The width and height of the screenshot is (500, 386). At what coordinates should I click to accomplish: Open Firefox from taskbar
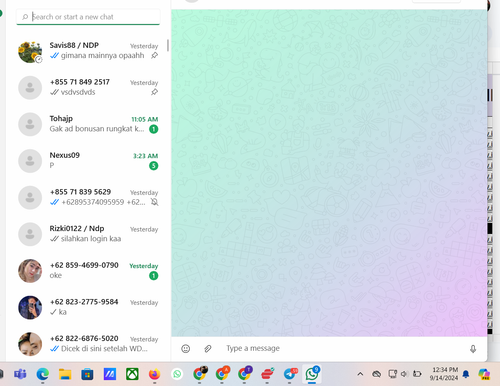pos(154,374)
